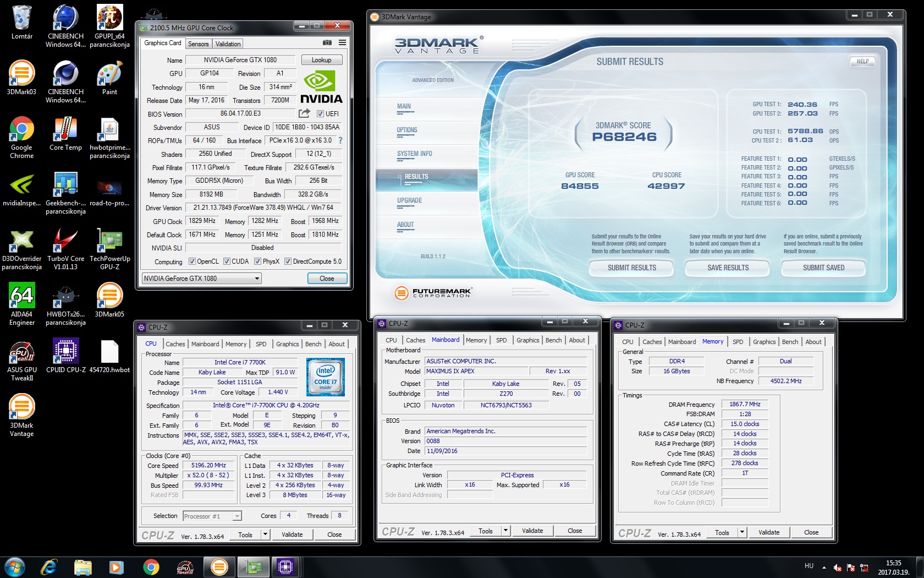Launch the top CINEBENCH Windows 64 shortcut
The image size is (924, 578).
[x=65, y=25]
